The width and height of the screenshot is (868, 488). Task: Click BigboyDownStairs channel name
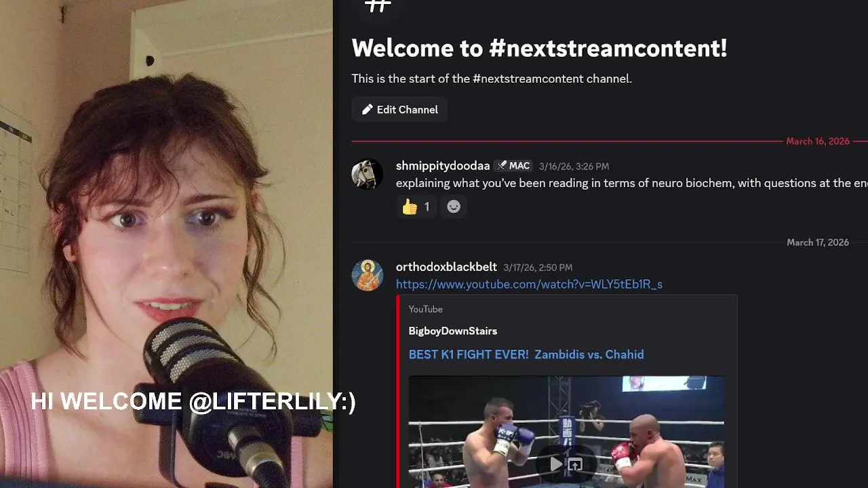[452, 331]
